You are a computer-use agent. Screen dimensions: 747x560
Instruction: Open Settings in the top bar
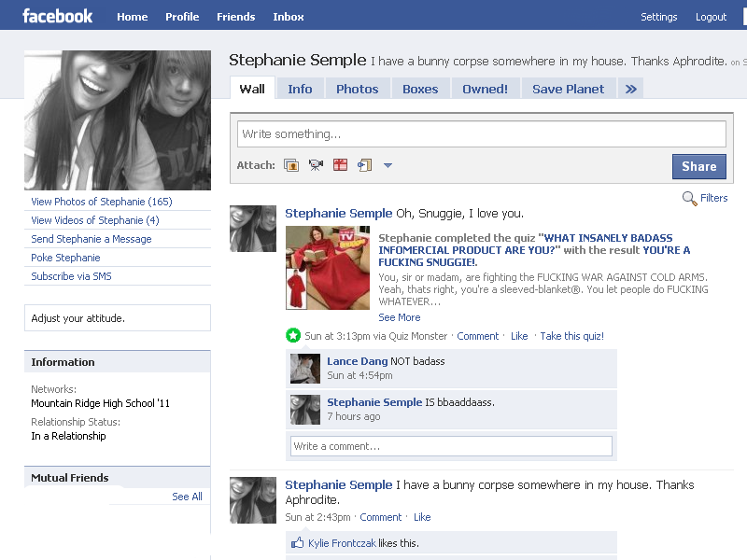[659, 16]
